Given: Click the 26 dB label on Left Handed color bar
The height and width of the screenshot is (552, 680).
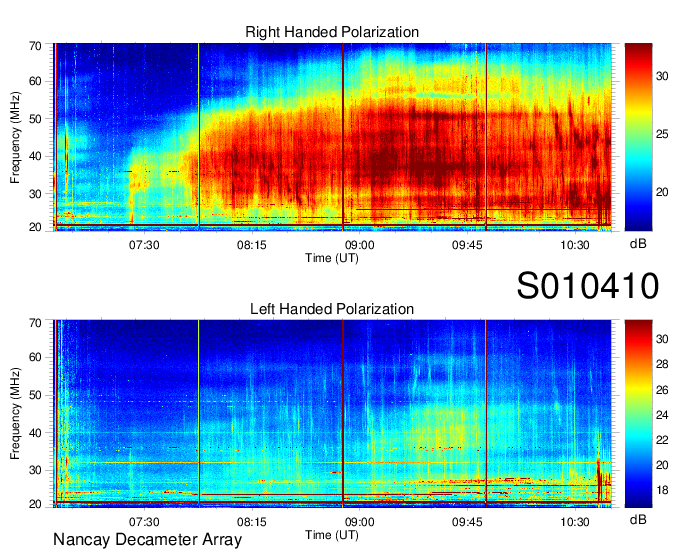Looking at the screenshot, I should pyautogui.click(x=662, y=390).
